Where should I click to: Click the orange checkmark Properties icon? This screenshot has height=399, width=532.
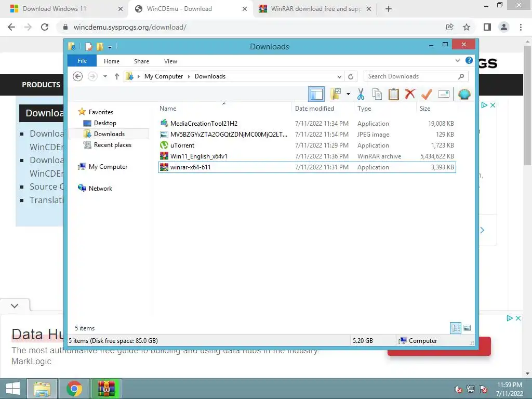tap(427, 94)
